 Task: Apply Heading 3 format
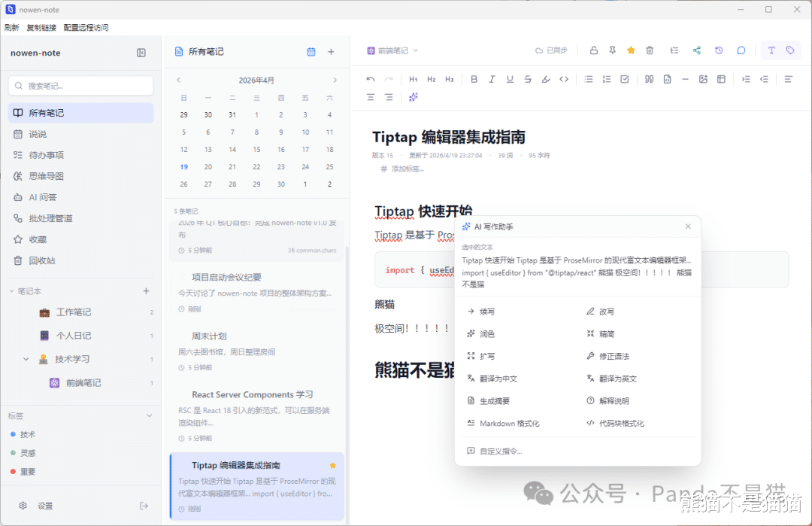click(x=450, y=79)
